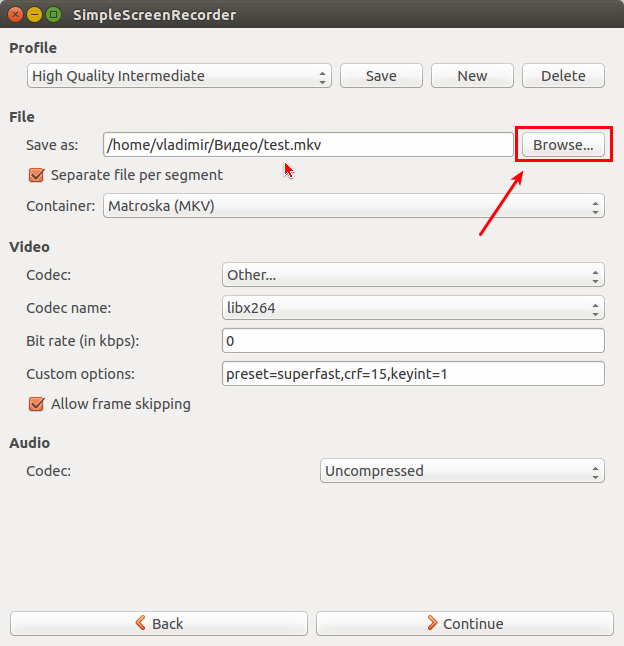624x646 pixels.
Task: Click the Video section heading
Action: (29, 247)
